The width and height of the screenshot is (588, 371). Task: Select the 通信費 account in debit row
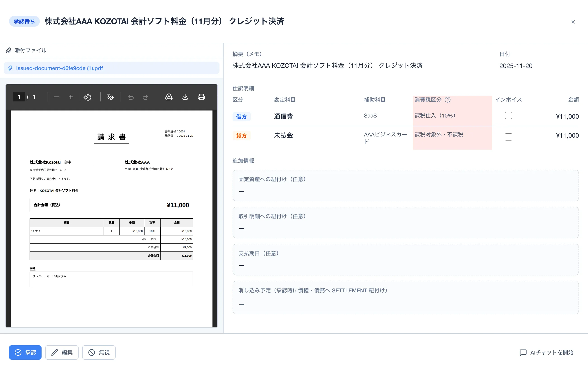pos(283,116)
